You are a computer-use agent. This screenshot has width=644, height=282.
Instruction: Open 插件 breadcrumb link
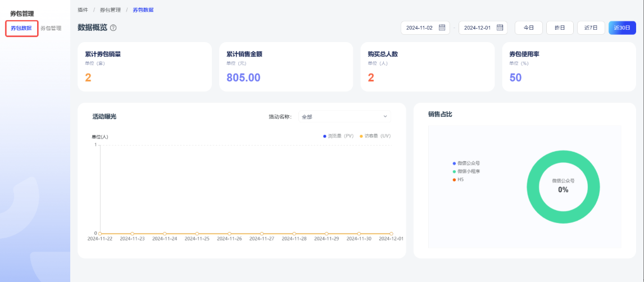click(x=82, y=10)
